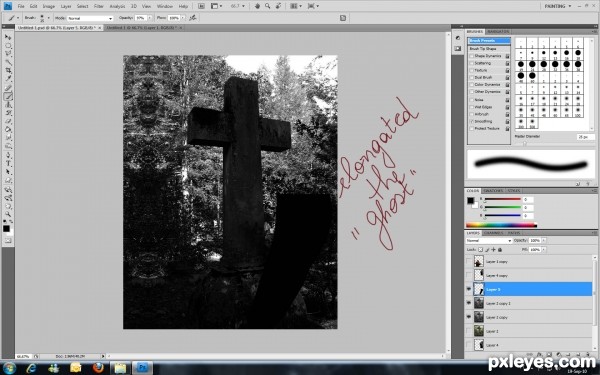Open the Image menu
The width and height of the screenshot is (600, 375).
click(x=49, y=6)
